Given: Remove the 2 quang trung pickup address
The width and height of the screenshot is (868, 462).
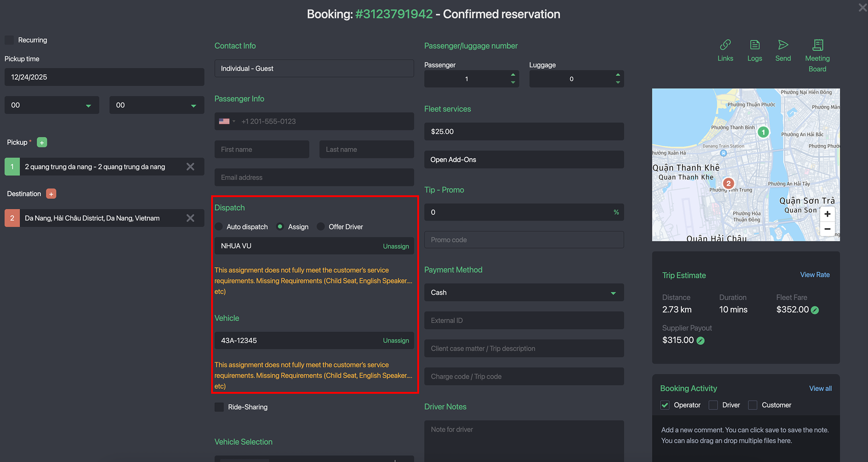Looking at the screenshot, I should 190,167.
